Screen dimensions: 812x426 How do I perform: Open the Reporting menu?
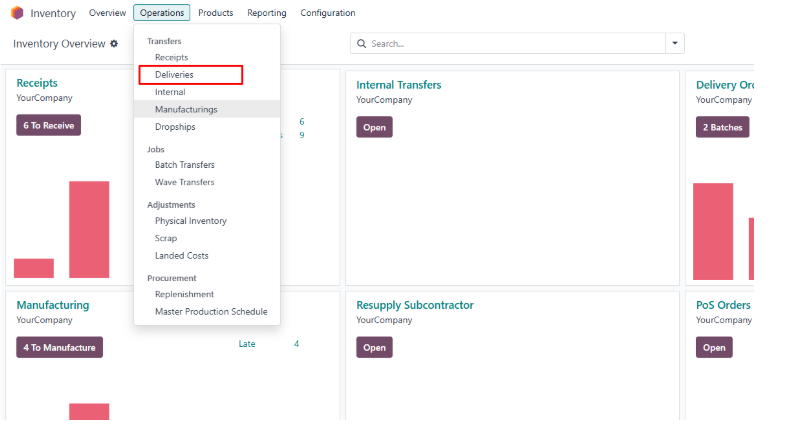[266, 13]
